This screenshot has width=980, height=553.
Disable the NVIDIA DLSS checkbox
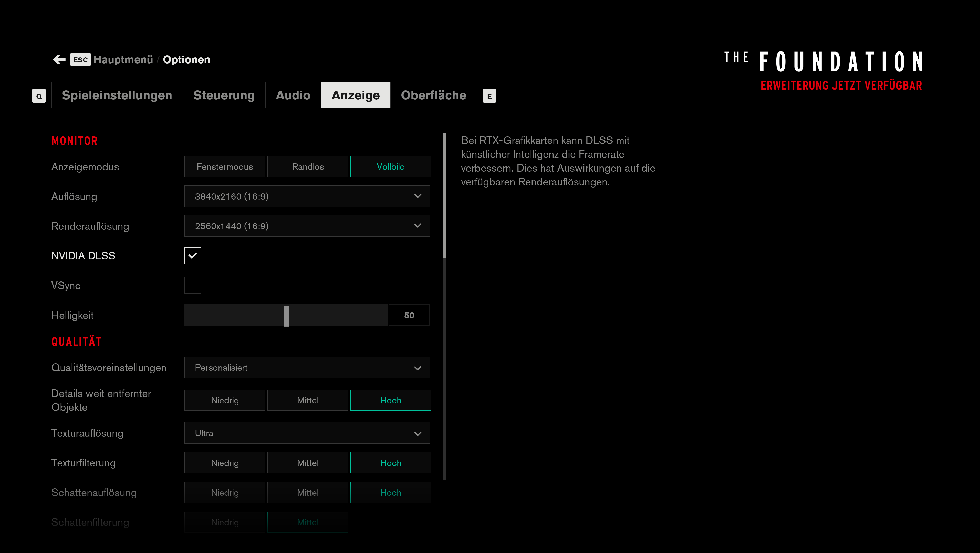193,256
